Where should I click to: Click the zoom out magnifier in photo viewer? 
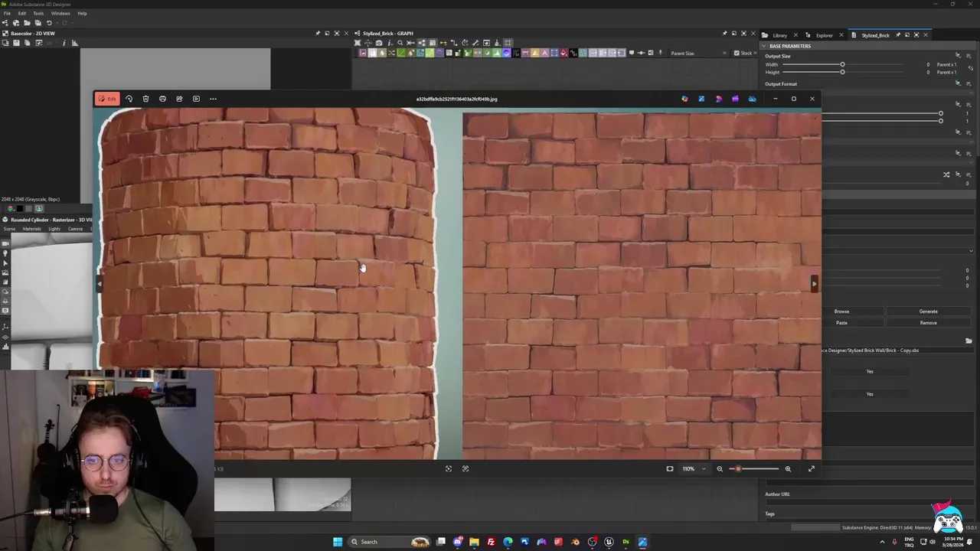pos(719,468)
